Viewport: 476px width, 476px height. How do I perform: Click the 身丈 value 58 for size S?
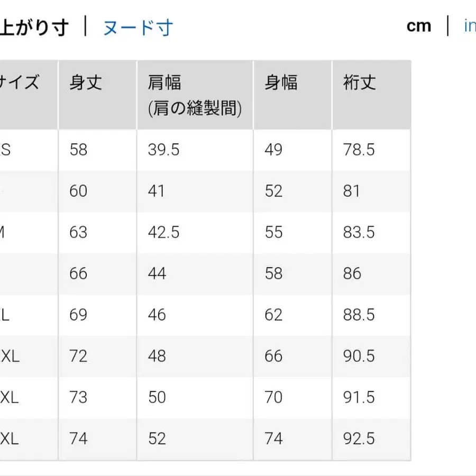tap(78, 150)
